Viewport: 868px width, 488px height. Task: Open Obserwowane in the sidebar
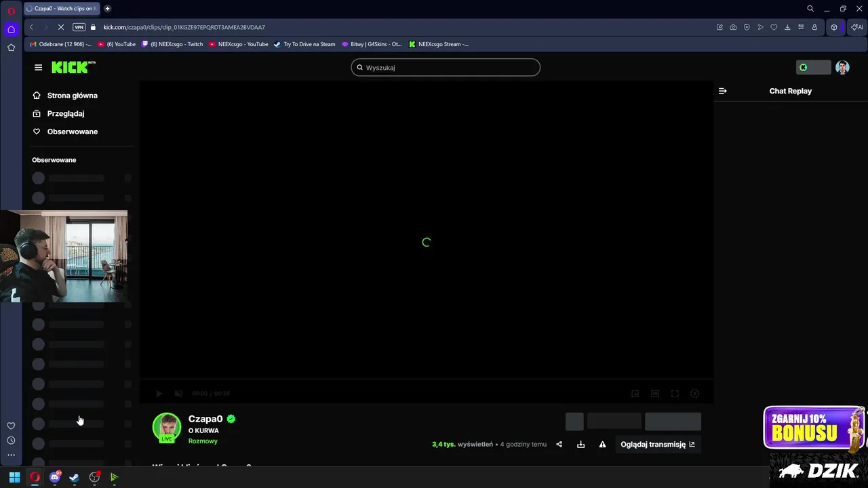tap(65, 131)
